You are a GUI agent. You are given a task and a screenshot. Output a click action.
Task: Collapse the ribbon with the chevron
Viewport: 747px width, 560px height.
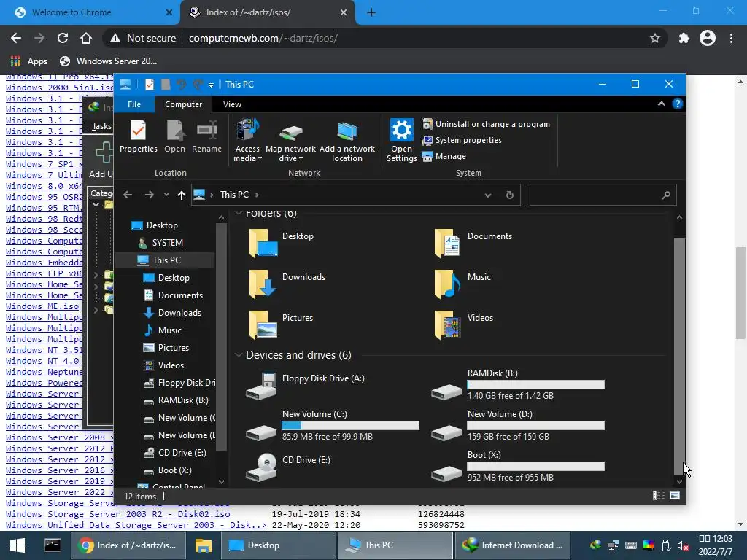click(661, 104)
